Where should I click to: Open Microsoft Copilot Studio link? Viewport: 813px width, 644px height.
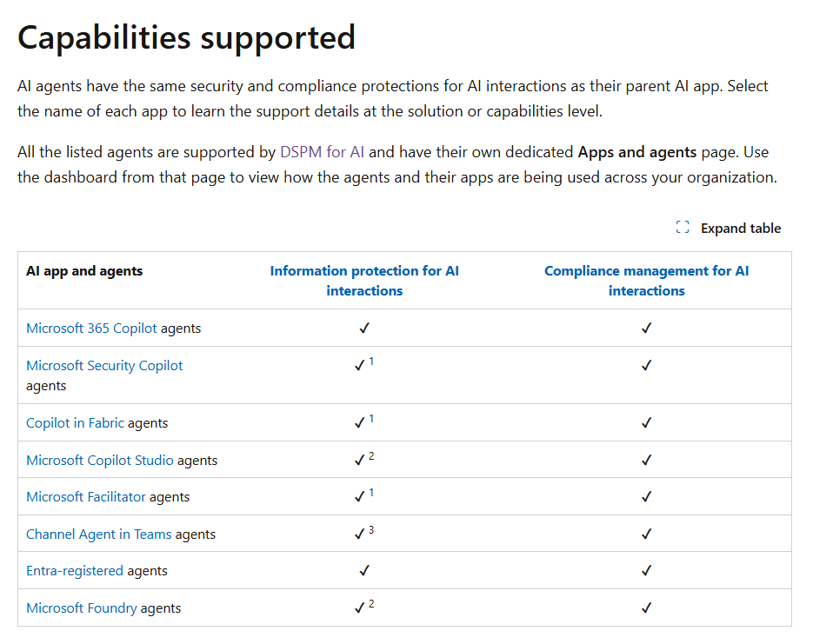coord(99,461)
